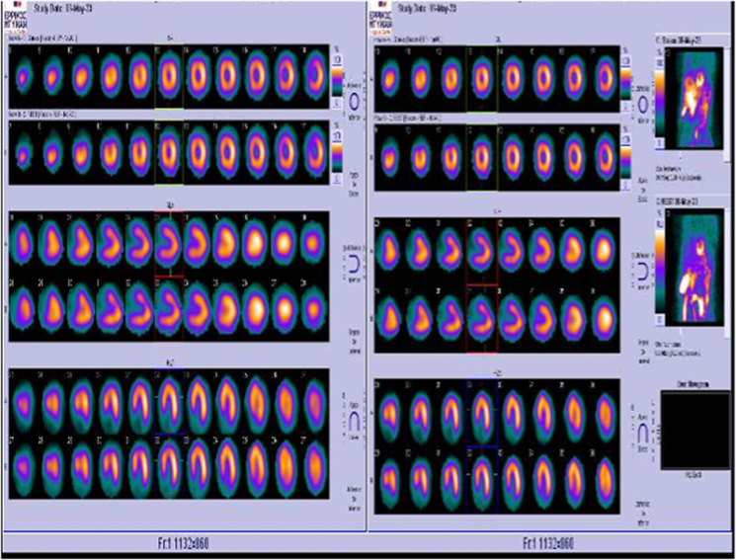Click the 'Fr:1 1132x060' label under right panel
Screen dimensions: 736x560
[547, 543]
